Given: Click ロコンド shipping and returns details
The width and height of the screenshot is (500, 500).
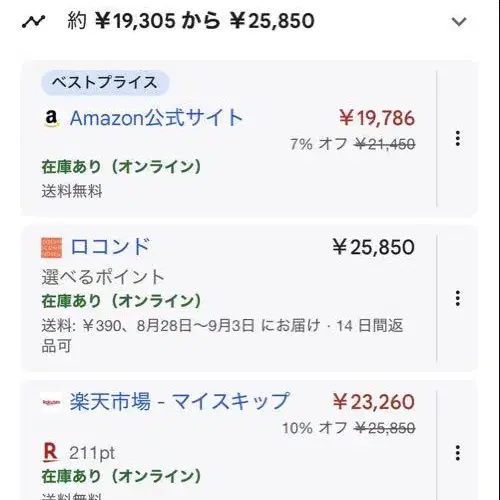Looking at the screenshot, I should pos(222,336).
